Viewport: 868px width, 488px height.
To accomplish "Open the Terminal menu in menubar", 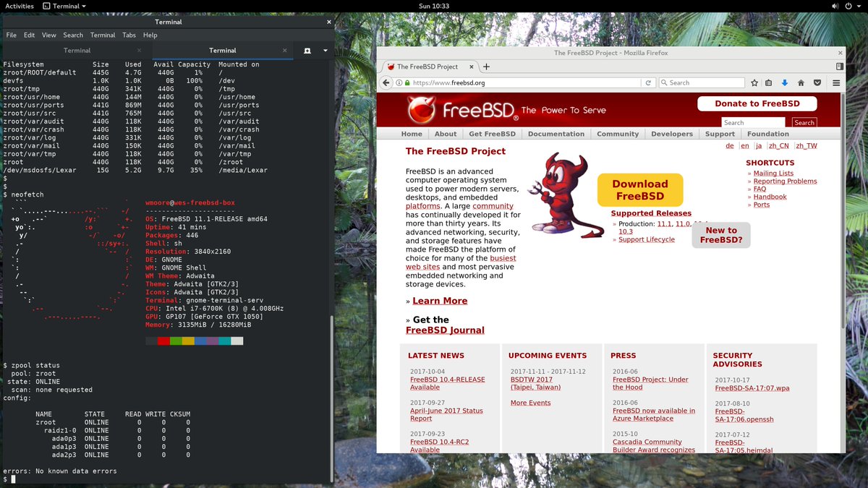I will click(x=103, y=35).
